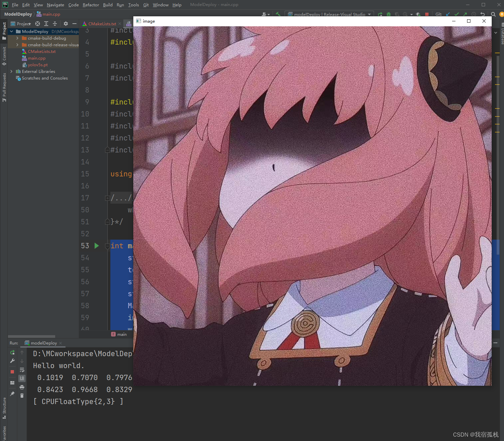Screen dimensions: 504x441
Task: Print the console output with the printer icon
Action: [x=22, y=387]
